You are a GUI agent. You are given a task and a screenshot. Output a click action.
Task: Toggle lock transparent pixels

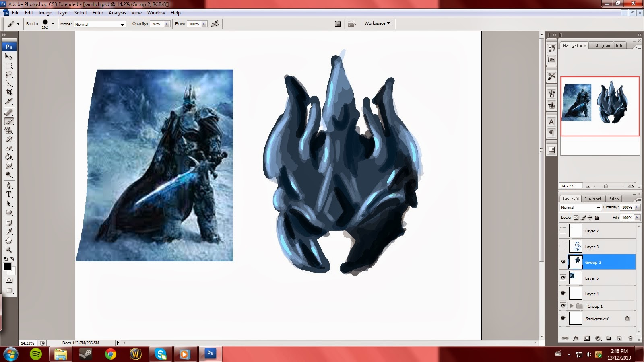(x=576, y=218)
